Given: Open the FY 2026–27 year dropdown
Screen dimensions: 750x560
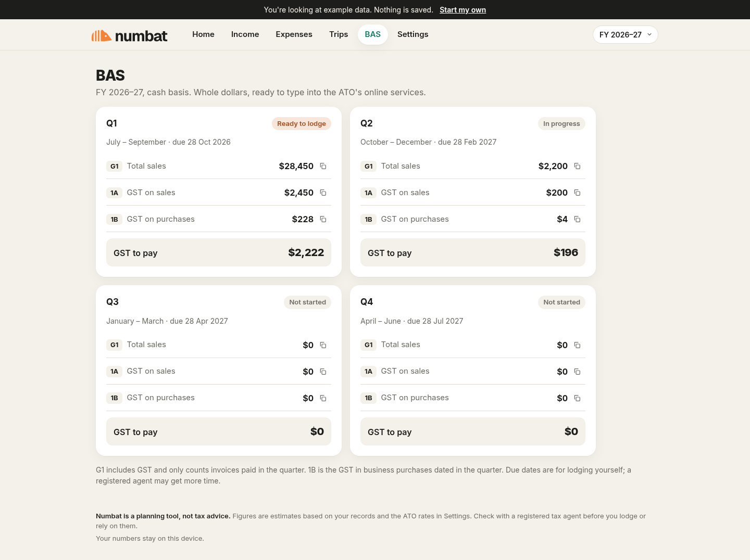Looking at the screenshot, I should pyautogui.click(x=625, y=35).
